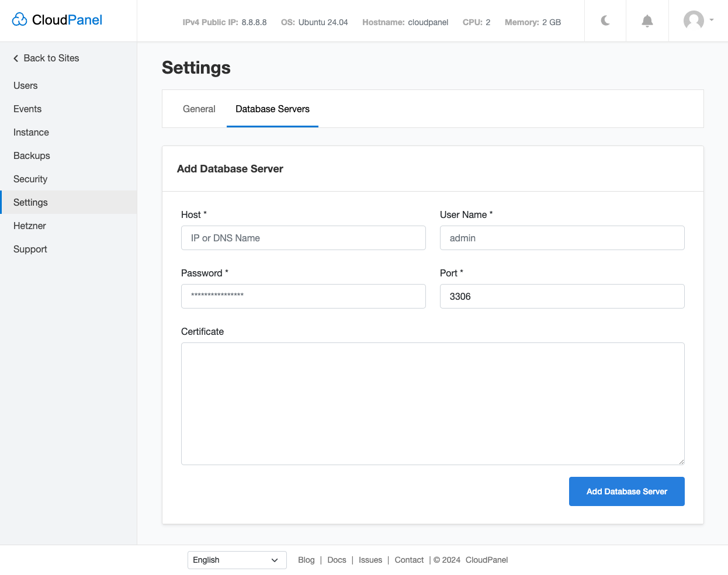Click the Certificate text area

[433, 403]
